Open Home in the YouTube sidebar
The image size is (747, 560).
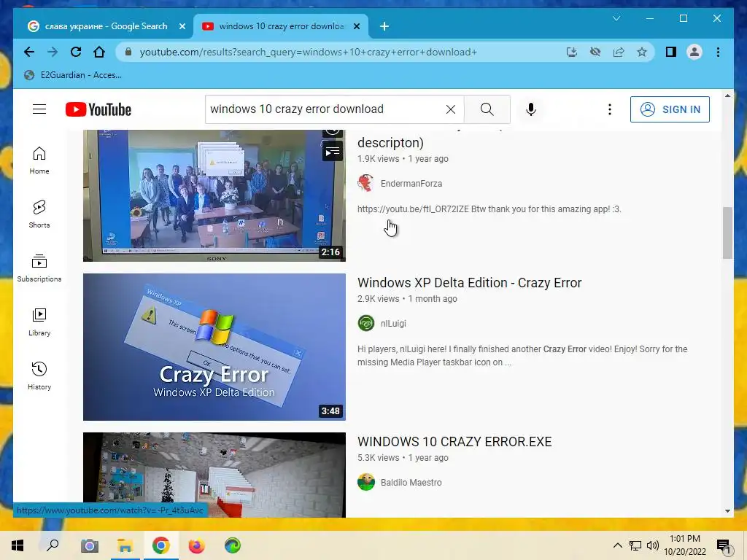[39, 161]
